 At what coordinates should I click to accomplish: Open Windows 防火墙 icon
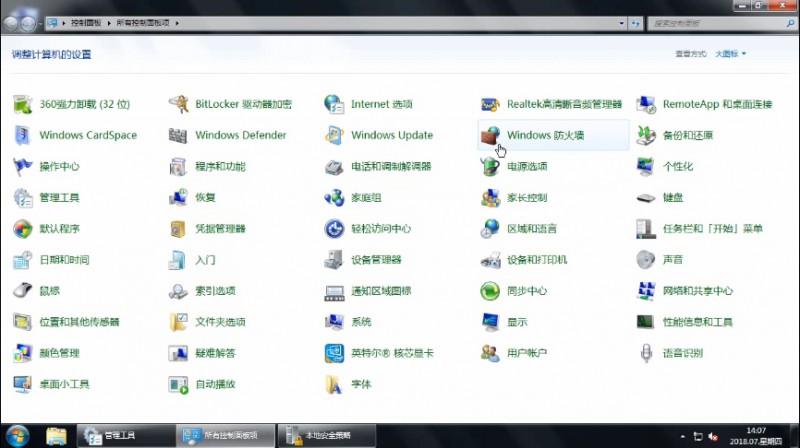click(x=490, y=135)
